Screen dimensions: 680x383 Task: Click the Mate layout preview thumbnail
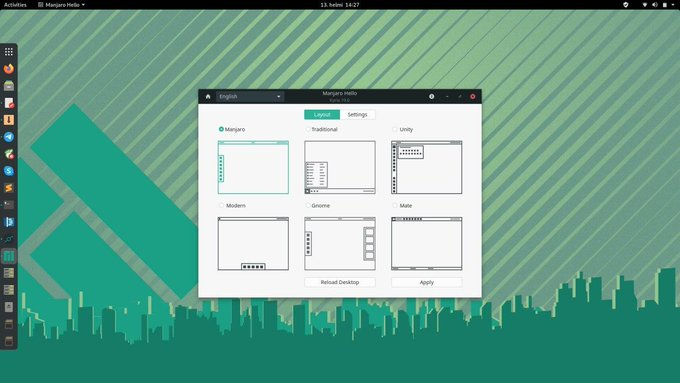427,244
